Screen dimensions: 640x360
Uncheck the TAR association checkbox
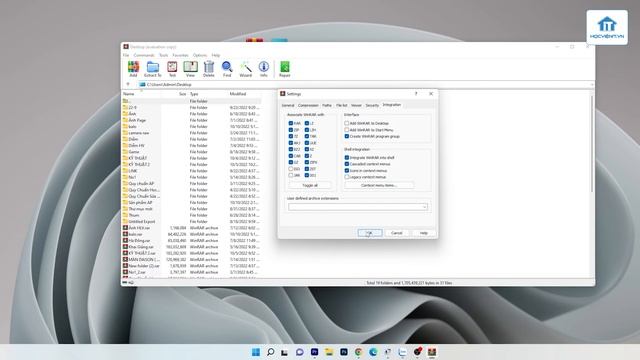pos(307,136)
